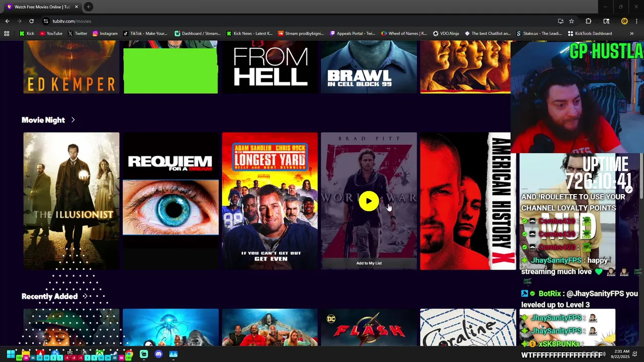
Task: Open The best ChatBot an... bookmark
Action: point(488,34)
